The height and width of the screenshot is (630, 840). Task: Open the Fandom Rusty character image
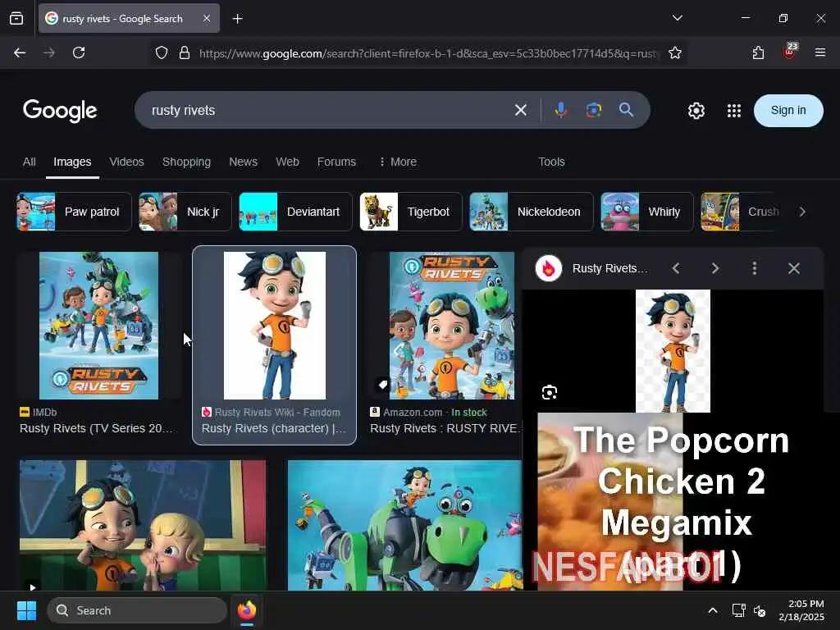[x=274, y=326]
